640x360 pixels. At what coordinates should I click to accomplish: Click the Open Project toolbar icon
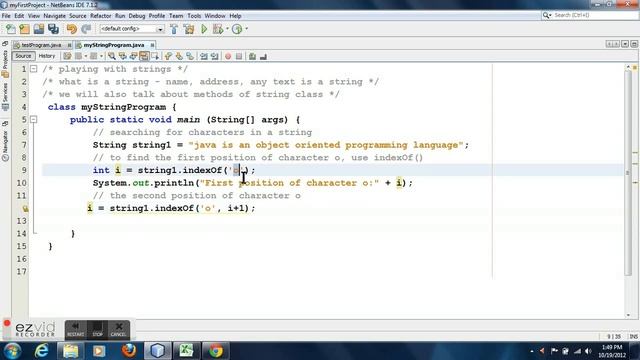click(x=39, y=29)
